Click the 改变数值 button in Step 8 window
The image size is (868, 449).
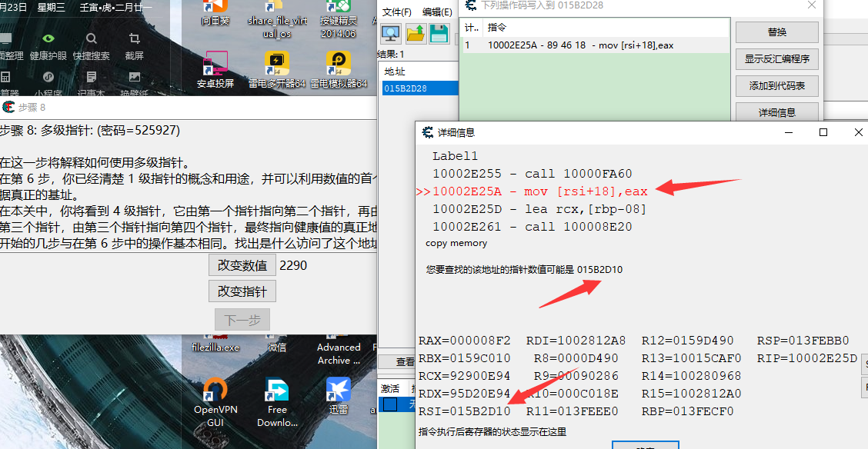[x=242, y=265]
